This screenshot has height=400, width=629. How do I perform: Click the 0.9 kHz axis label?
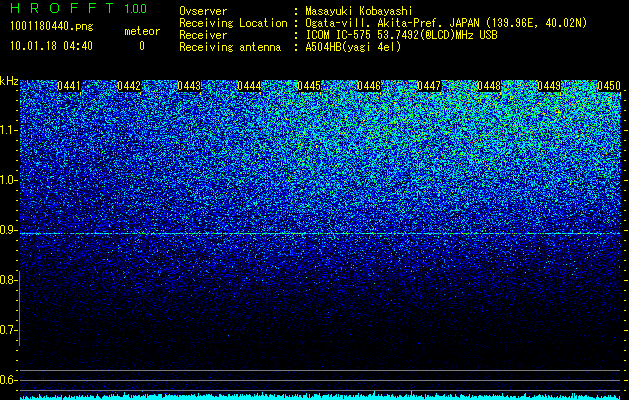tap(7, 230)
